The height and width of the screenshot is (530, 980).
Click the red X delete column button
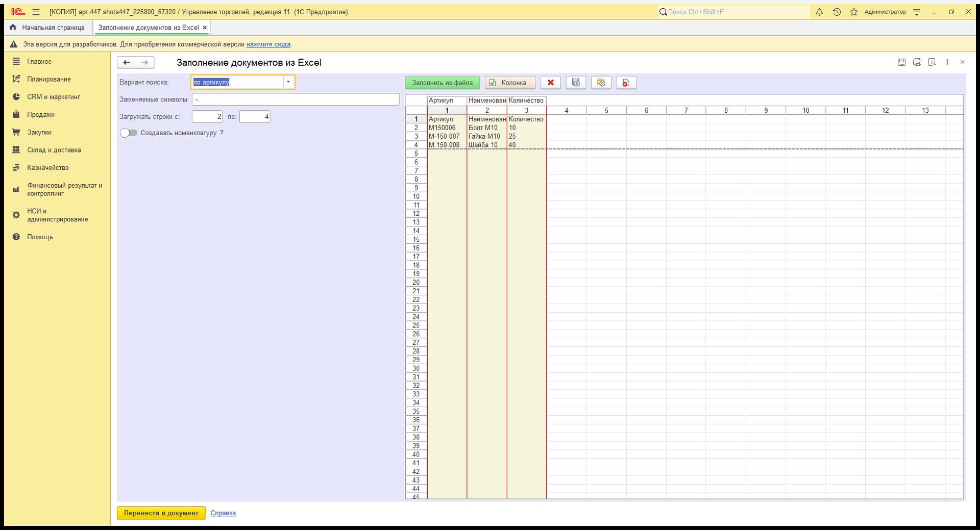tap(551, 83)
